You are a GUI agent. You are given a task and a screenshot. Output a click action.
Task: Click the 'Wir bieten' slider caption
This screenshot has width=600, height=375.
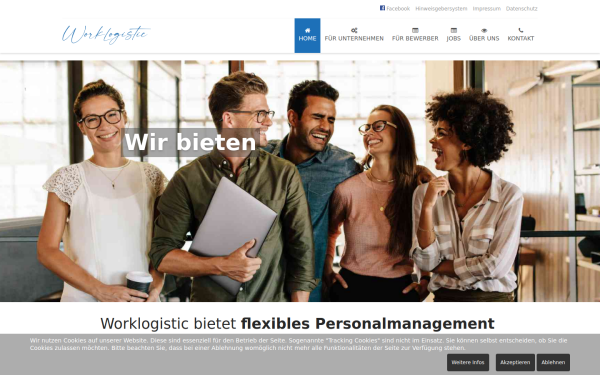(190, 142)
